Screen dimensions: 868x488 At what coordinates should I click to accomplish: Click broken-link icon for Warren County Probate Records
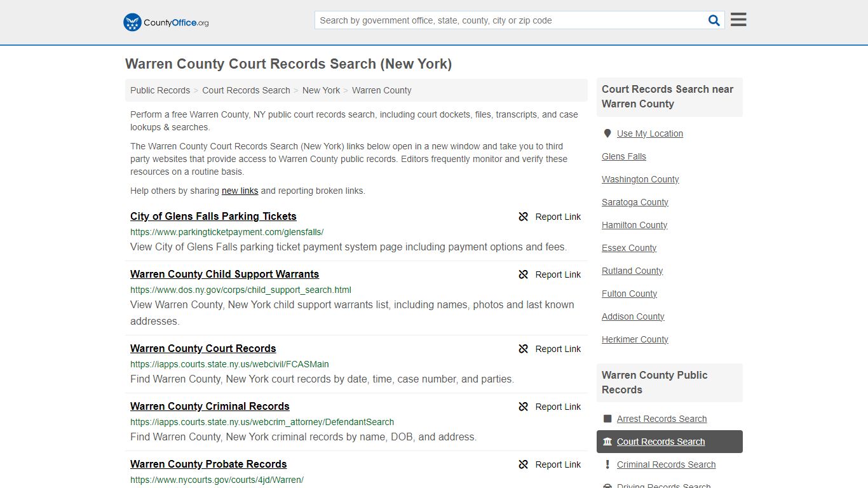pyautogui.click(x=524, y=464)
